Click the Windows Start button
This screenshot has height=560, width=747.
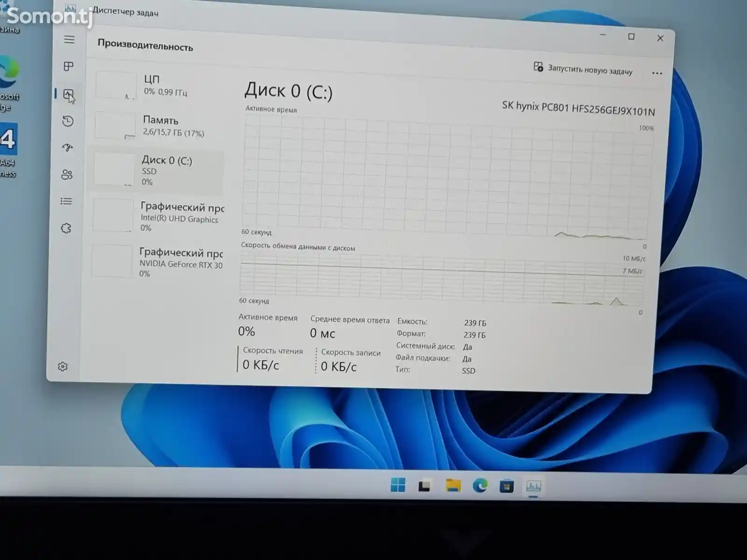(x=398, y=485)
